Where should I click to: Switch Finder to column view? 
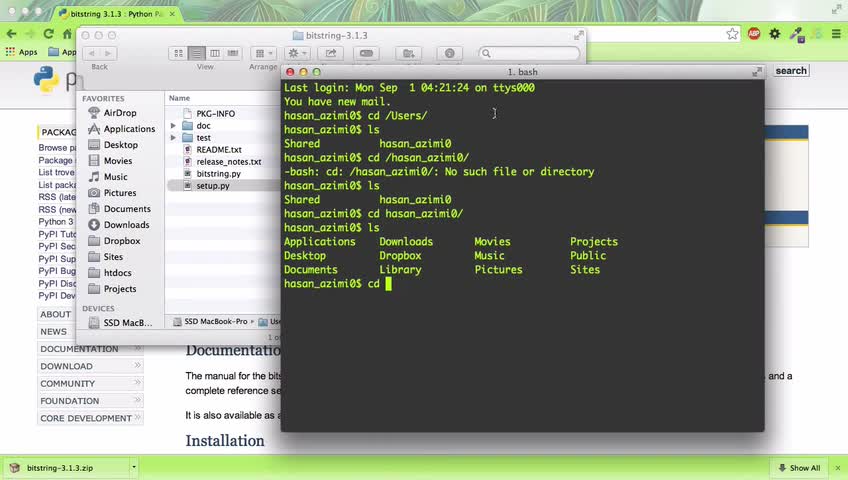coord(215,53)
